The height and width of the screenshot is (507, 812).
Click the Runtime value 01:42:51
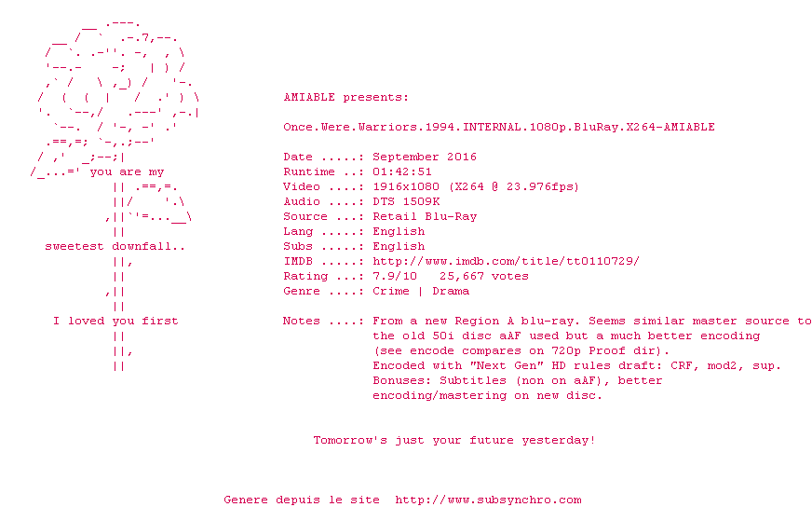(402, 172)
